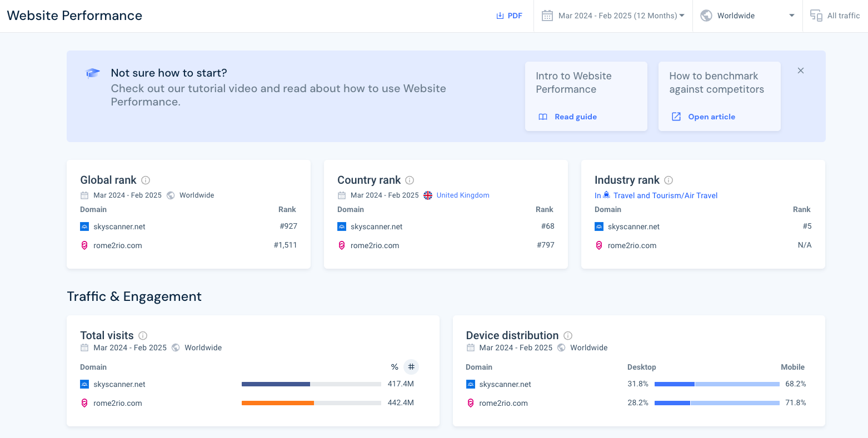Open the benchmarking article
Viewport: 868px width, 438px height.
711,117
